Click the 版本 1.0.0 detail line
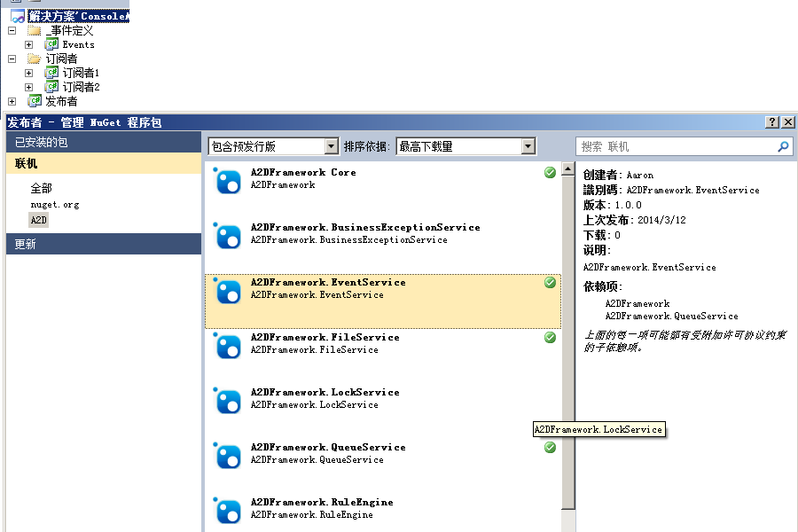 [612, 205]
